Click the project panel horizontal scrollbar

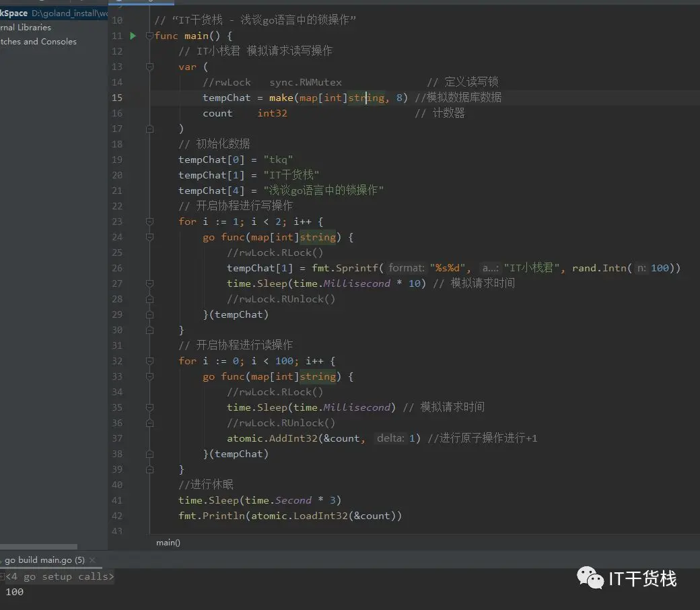38,547
